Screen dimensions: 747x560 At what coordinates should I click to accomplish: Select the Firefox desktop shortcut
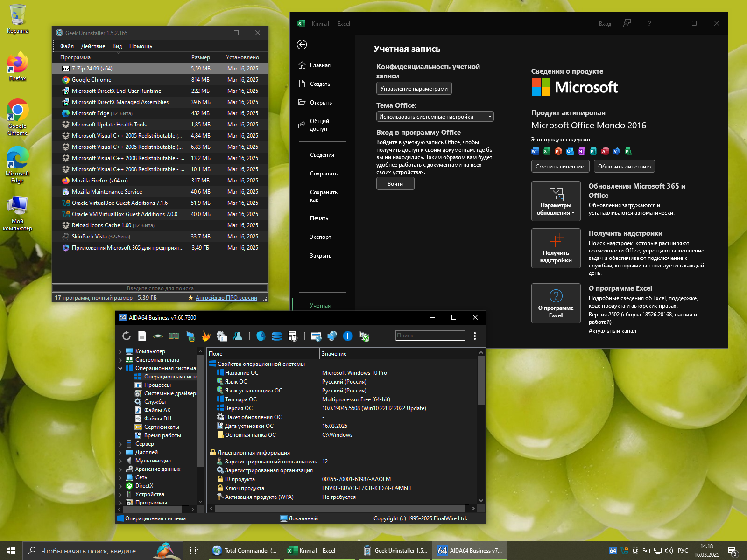(18, 67)
